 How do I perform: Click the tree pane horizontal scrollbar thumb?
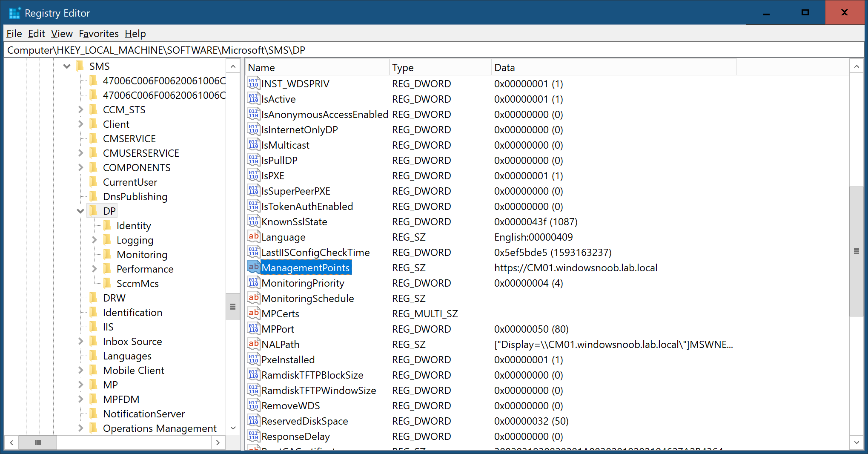point(38,443)
